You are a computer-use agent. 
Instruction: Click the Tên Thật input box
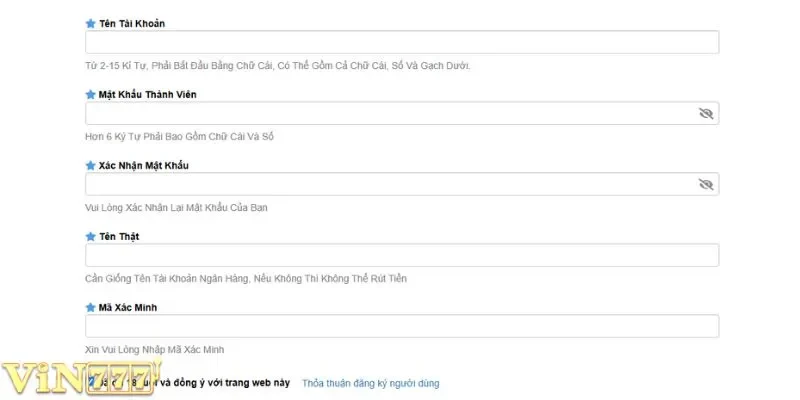point(402,256)
